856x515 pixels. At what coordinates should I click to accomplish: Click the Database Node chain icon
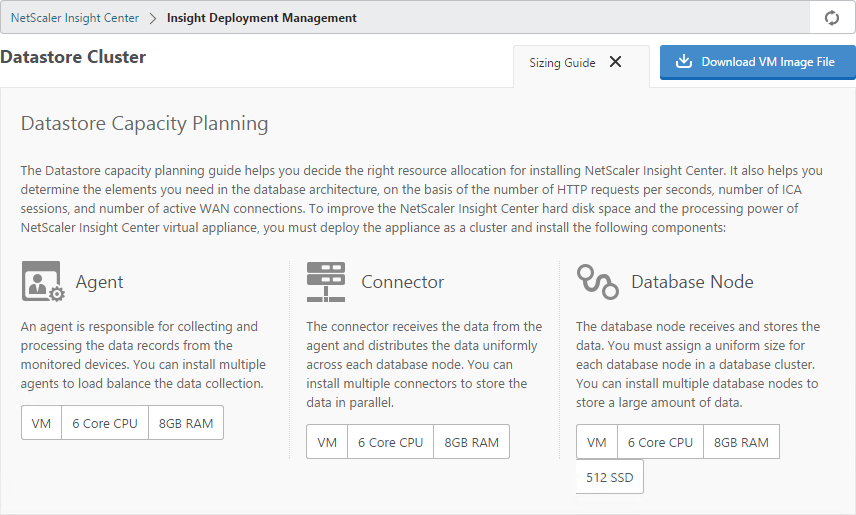(597, 282)
